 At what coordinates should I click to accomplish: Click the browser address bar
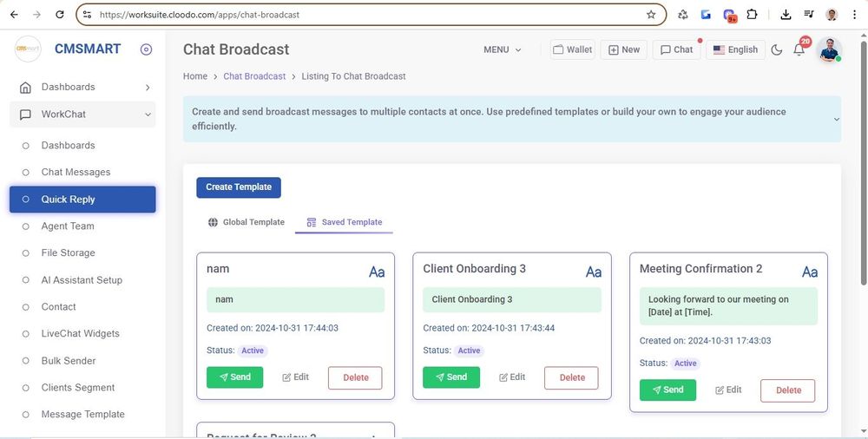pyautogui.click(x=365, y=15)
